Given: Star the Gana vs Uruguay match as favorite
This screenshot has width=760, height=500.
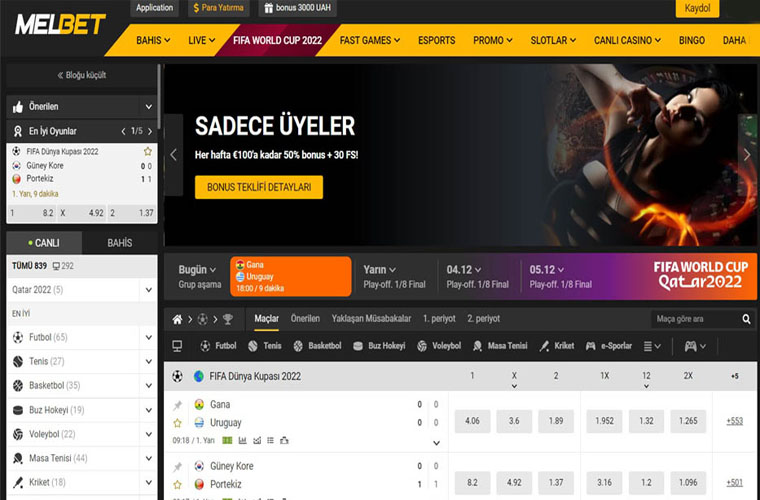Looking at the screenshot, I should click(177, 423).
